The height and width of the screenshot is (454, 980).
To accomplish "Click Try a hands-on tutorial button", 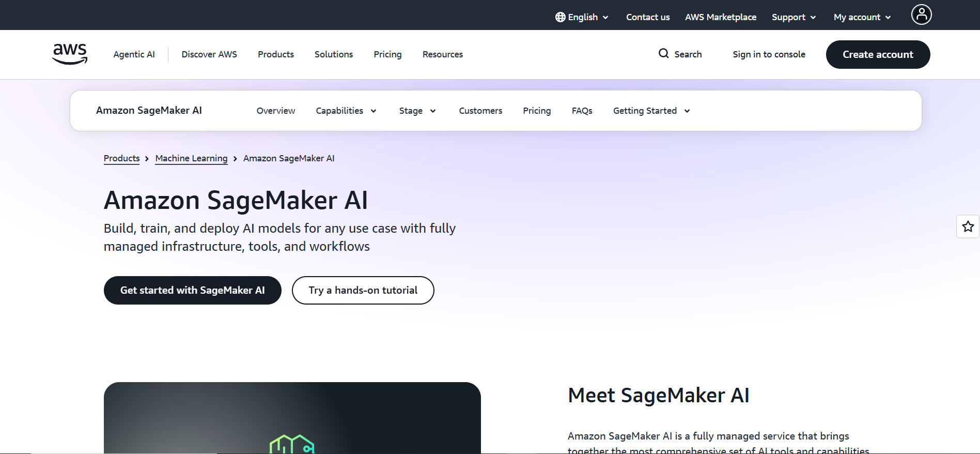I will [x=363, y=290].
